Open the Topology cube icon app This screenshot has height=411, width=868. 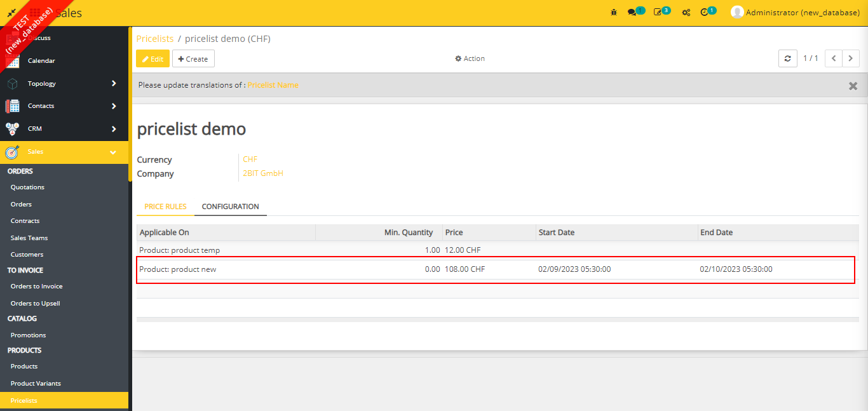13,84
